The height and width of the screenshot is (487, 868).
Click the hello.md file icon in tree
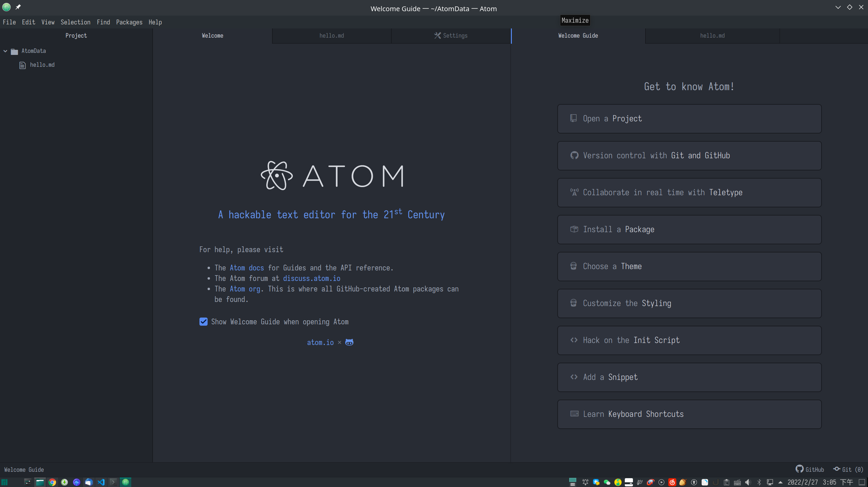click(x=22, y=65)
